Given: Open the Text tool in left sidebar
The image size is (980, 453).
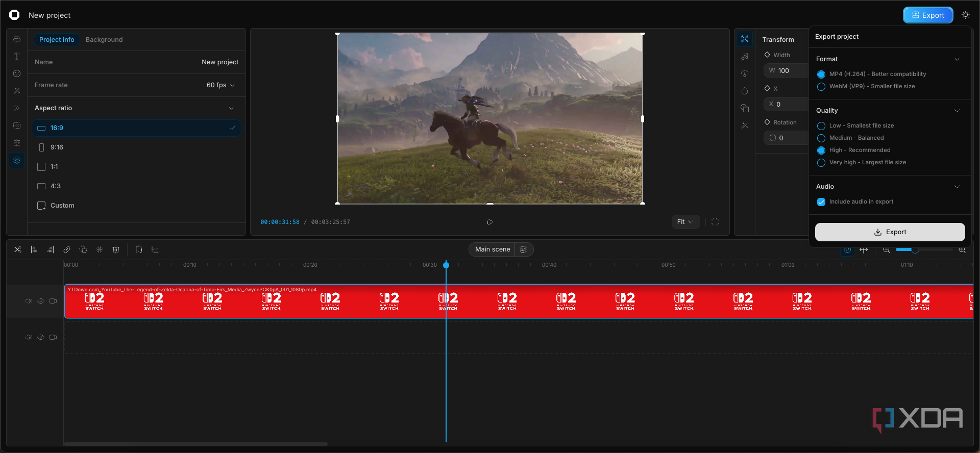Looking at the screenshot, I should click(17, 56).
